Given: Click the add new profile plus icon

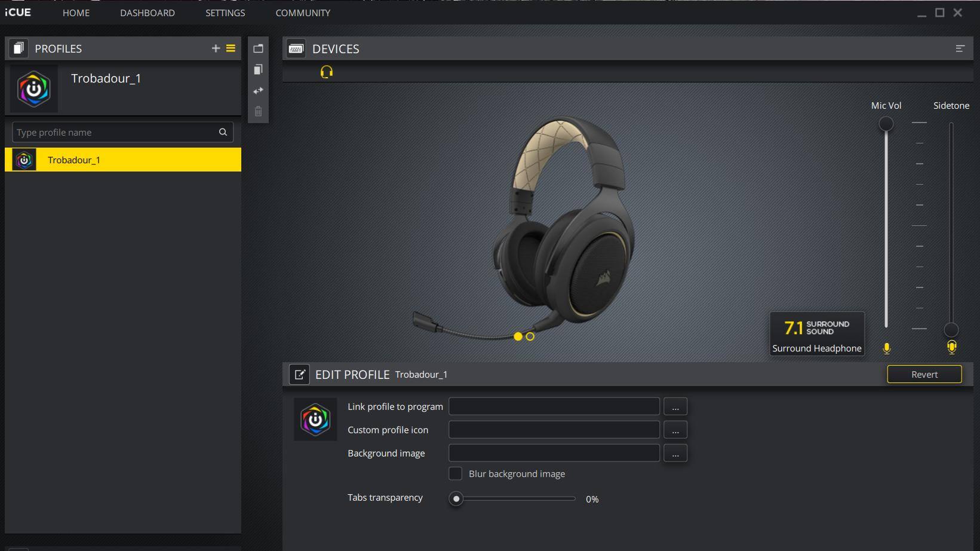Looking at the screenshot, I should tap(216, 48).
